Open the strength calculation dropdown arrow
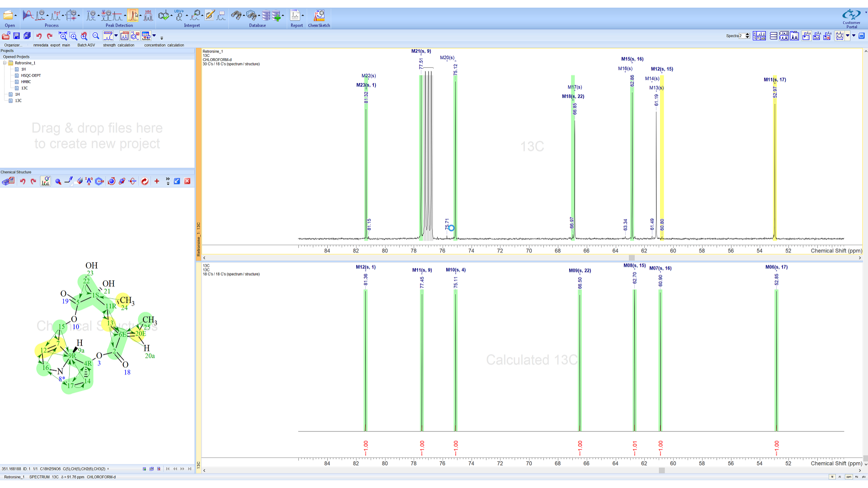Viewport: 868px width, 488px height. tap(116, 36)
